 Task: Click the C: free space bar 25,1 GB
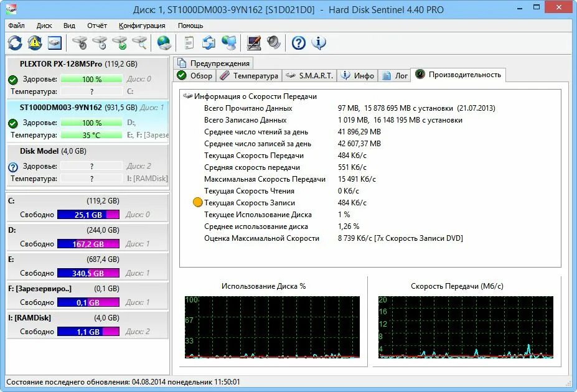[88, 215]
